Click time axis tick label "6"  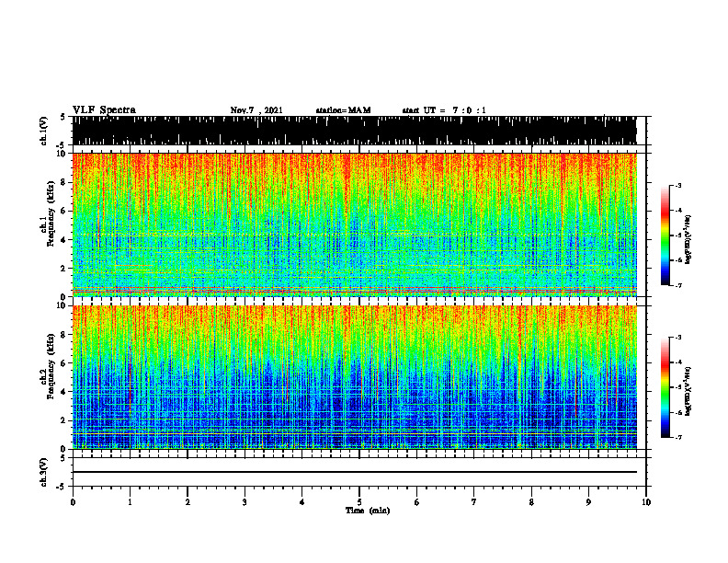point(417,502)
